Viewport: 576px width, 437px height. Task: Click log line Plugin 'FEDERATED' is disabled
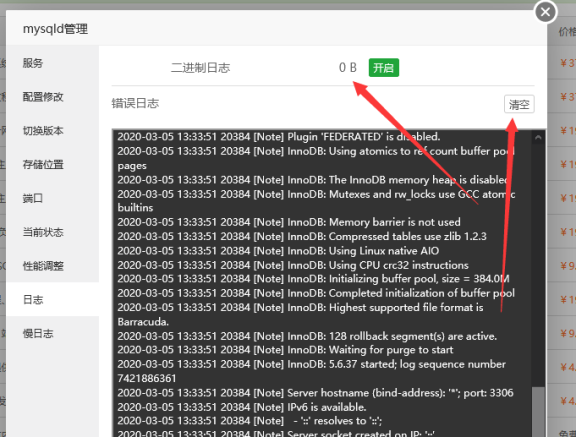coord(279,137)
